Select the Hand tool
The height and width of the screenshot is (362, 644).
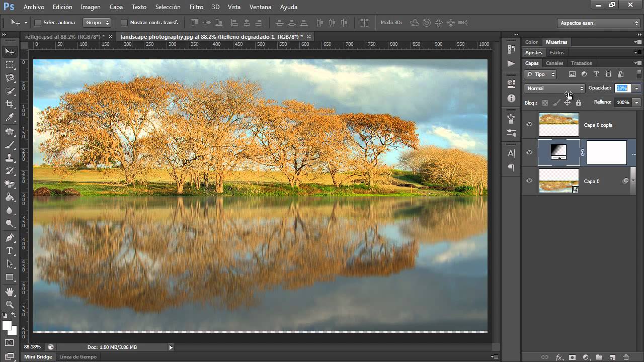10,291
